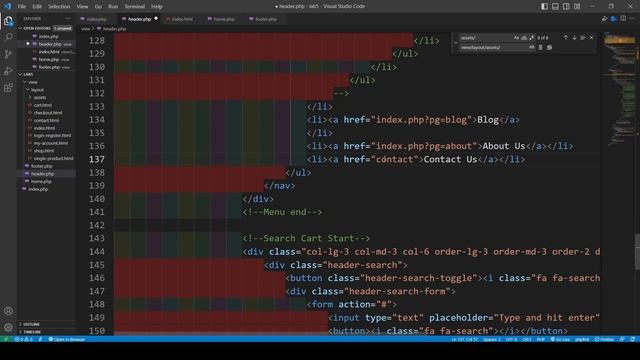
Task: Toggle Find in Selection
Action: click(x=583, y=38)
